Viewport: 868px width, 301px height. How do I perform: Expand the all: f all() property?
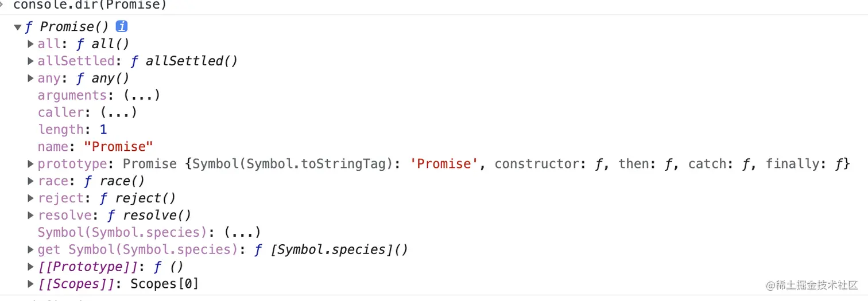point(30,44)
